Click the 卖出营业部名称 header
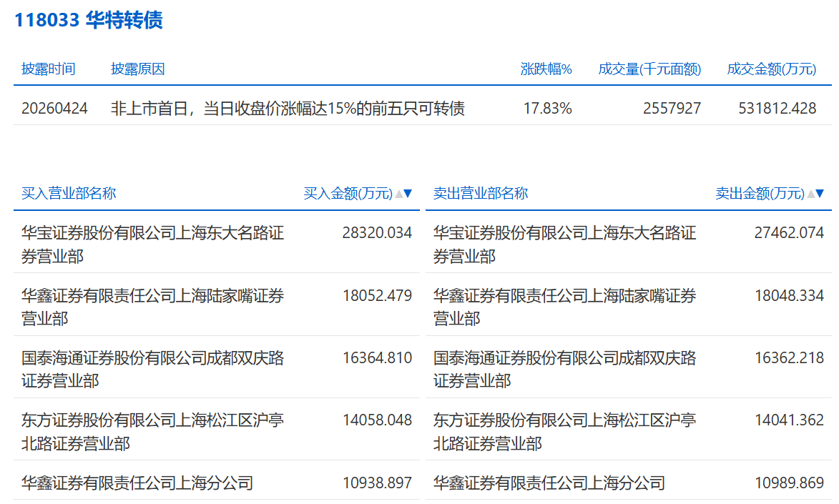Viewport: 839px width, 504px height. (x=481, y=193)
